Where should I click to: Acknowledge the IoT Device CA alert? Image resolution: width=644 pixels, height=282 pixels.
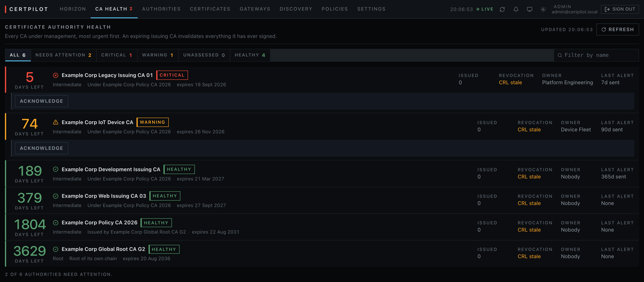[x=41, y=148]
